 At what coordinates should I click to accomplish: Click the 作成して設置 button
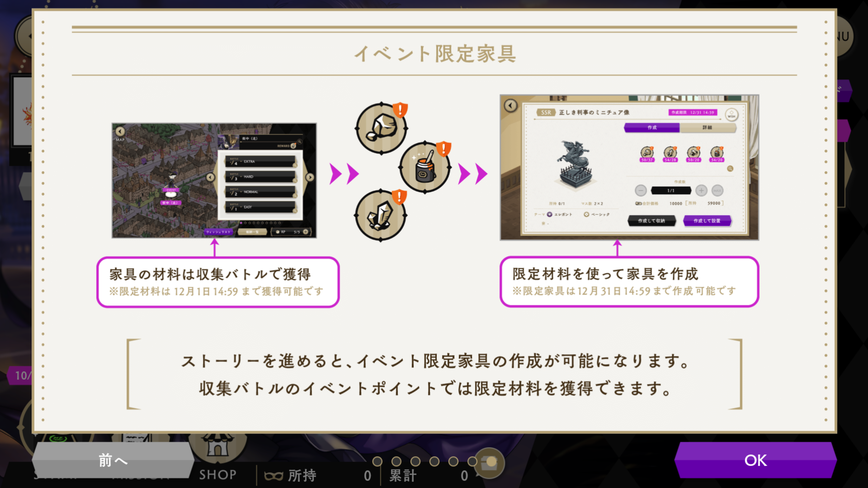point(707,221)
